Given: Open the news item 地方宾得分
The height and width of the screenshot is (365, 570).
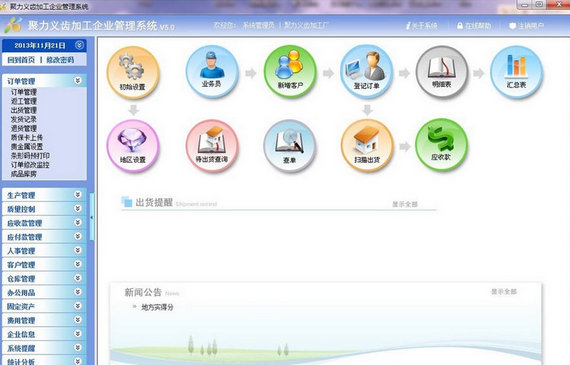Looking at the screenshot, I should [x=157, y=307].
